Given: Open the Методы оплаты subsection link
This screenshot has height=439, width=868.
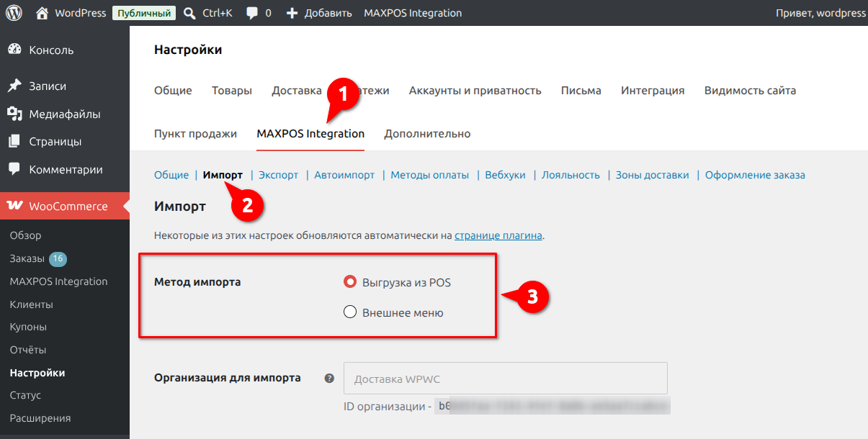Looking at the screenshot, I should point(429,175).
